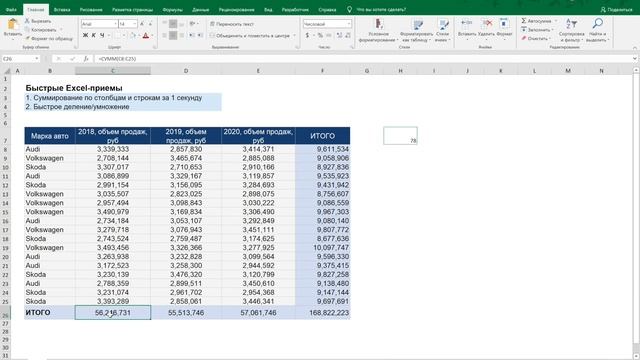This screenshot has width=640, height=360.
Task: Click AutoSum (Автосумма) sigma
Action: coord(524,21)
